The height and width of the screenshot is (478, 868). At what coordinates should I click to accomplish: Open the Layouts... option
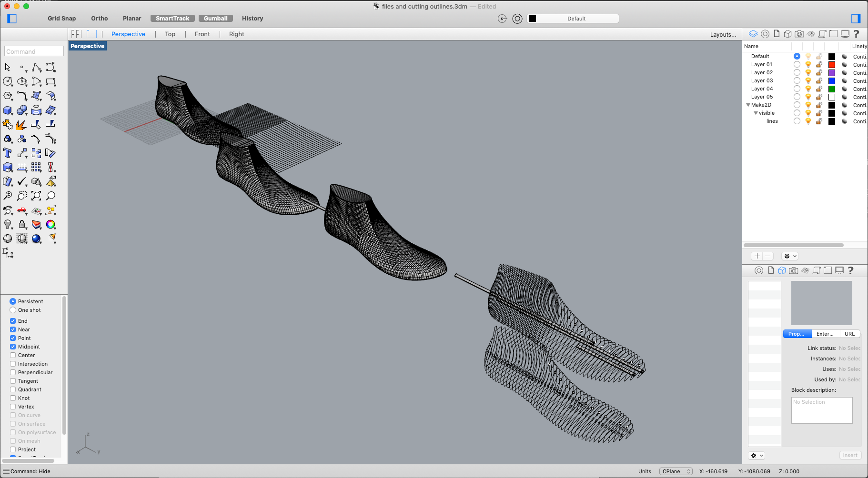tap(723, 34)
